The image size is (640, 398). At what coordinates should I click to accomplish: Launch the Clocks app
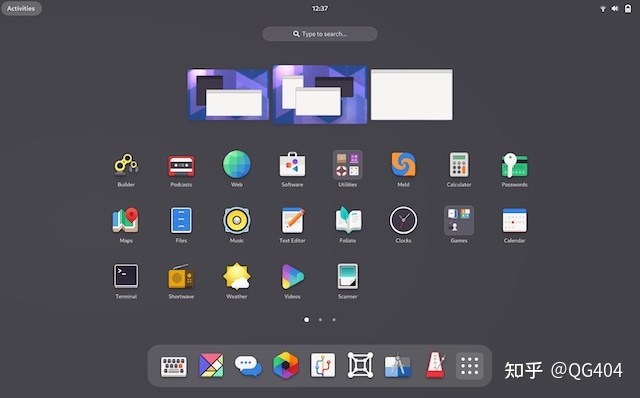pyautogui.click(x=403, y=220)
